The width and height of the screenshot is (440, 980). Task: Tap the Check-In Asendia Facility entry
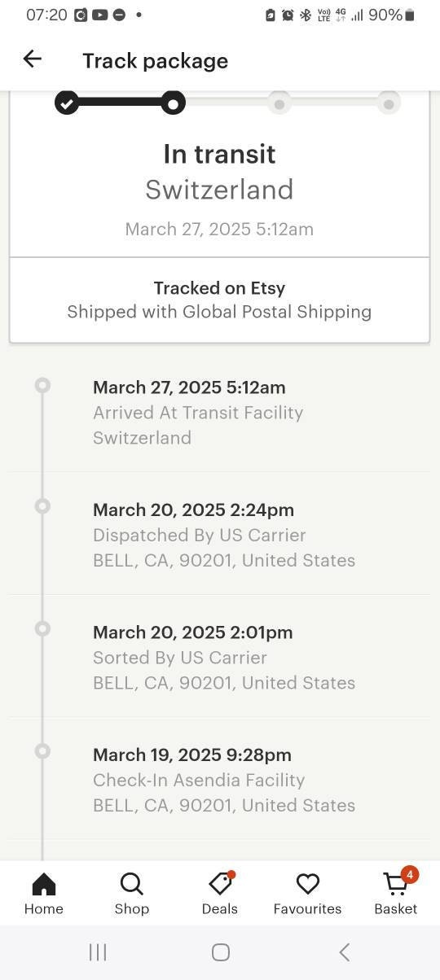(x=220, y=779)
